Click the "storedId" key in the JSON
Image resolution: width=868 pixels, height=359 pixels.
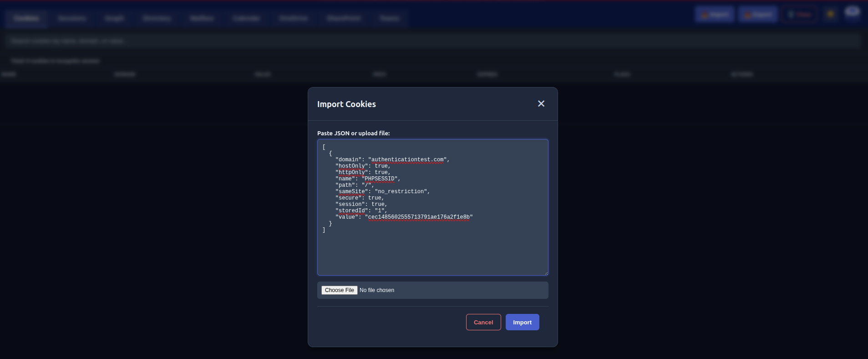click(x=352, y=211)
